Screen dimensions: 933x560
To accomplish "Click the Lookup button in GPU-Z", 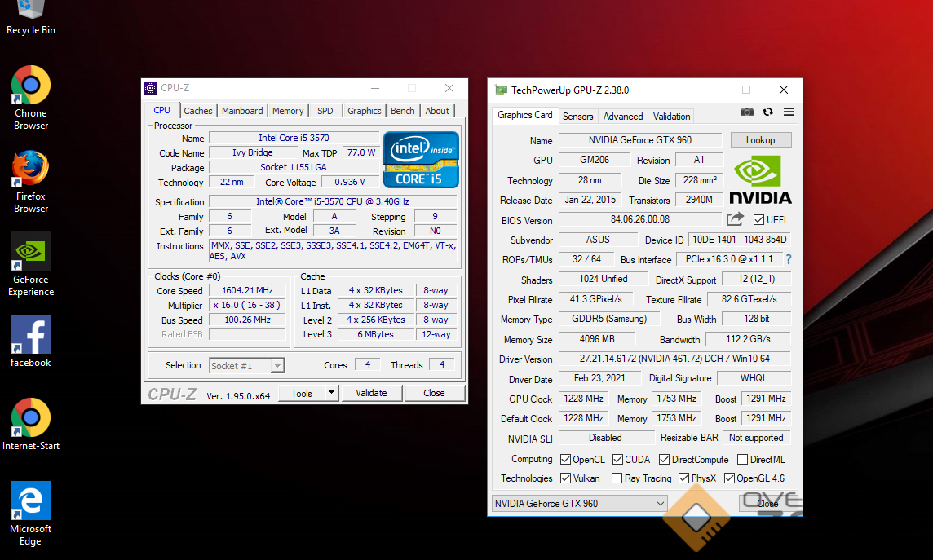I will point(760,140).
